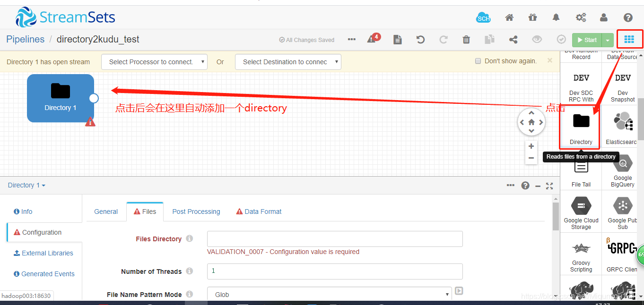644x305 pixels.
Task: Expand the Select Destination to connect dropdown
Action: [x=288, y=62]
